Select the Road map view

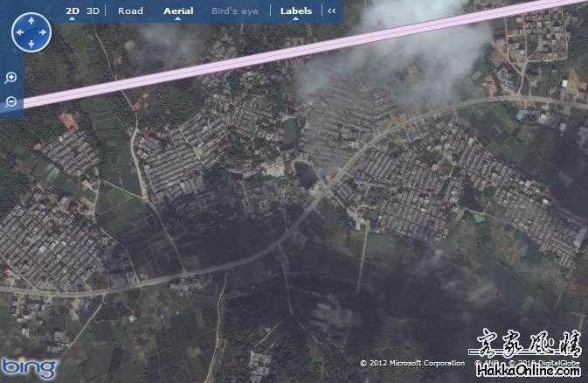130,11
